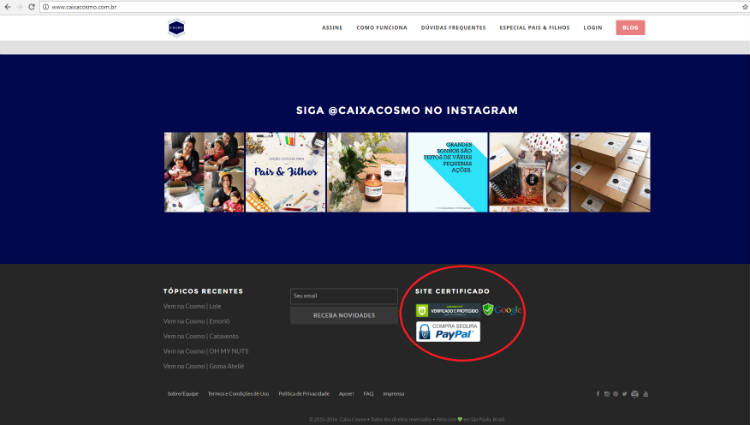Open the Grandes Sonhos quote Instagram image
Image resolution: width=750 pixels, height=425 pixels.
click(x=448, y=172)
